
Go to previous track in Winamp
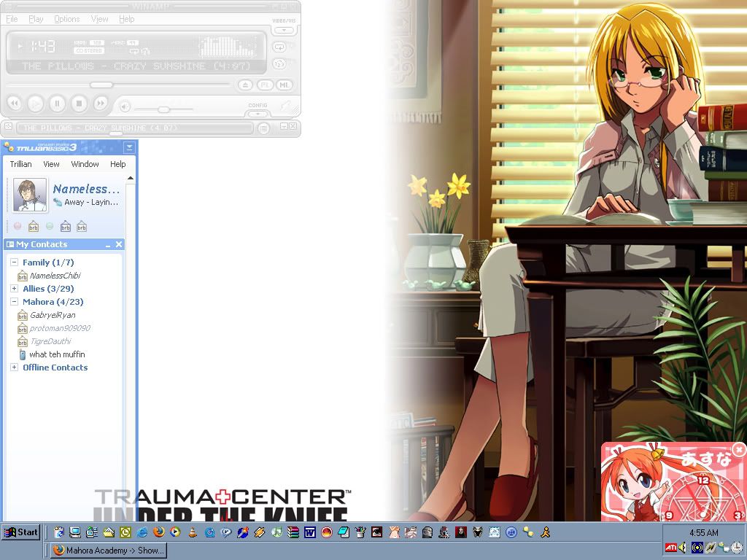point(15,104)
